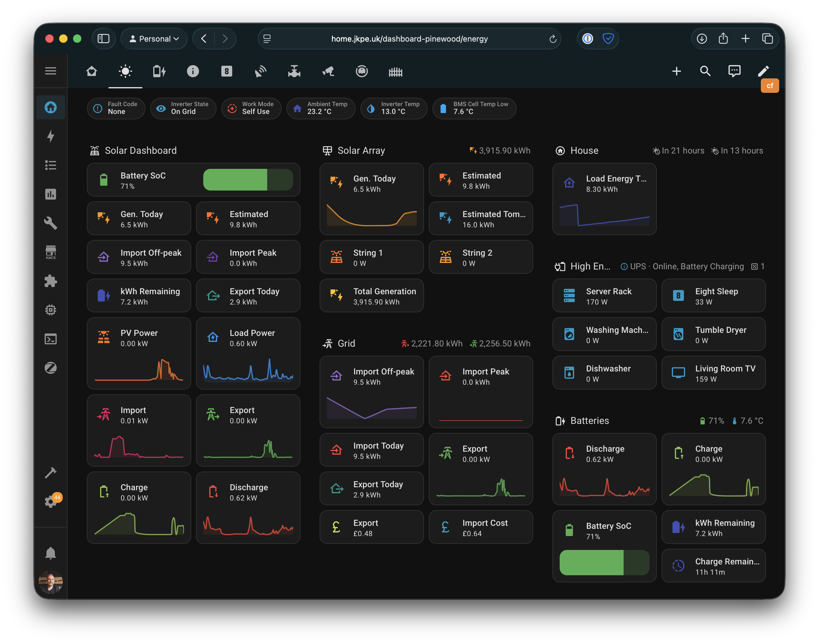This screenshot has width=819, height=644.
Task: Click the Battery SoC progress bar
Action: pyautogui.click(x=248, y=180)
